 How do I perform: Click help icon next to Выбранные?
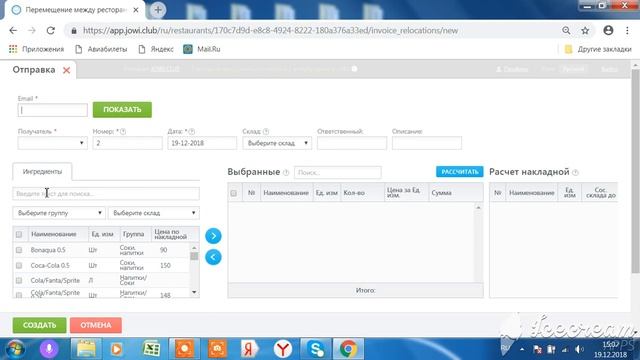point(286,173)
